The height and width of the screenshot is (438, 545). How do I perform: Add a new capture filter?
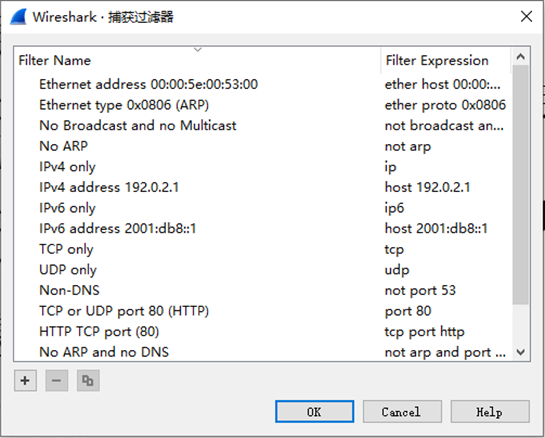(x=25, y=381)
